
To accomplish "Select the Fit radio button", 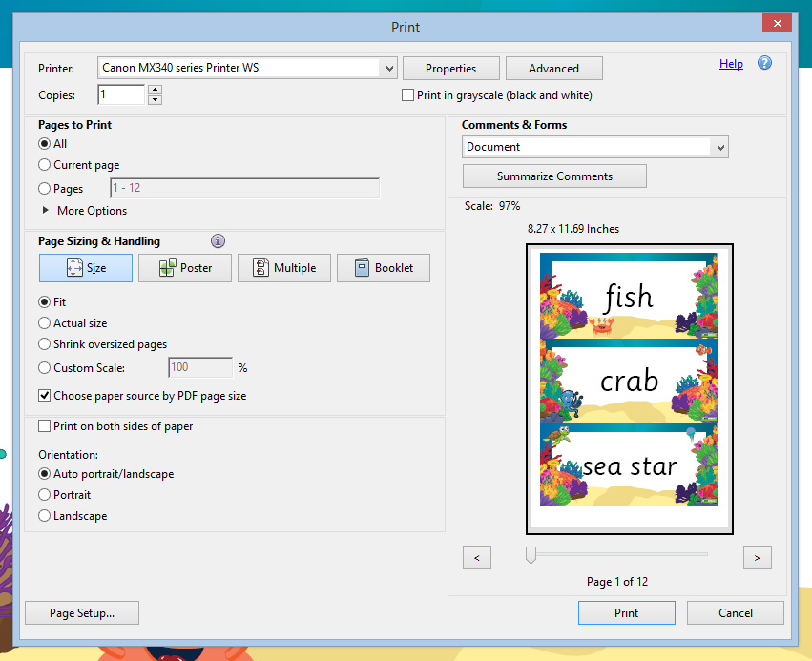I will tap(45, 301).
